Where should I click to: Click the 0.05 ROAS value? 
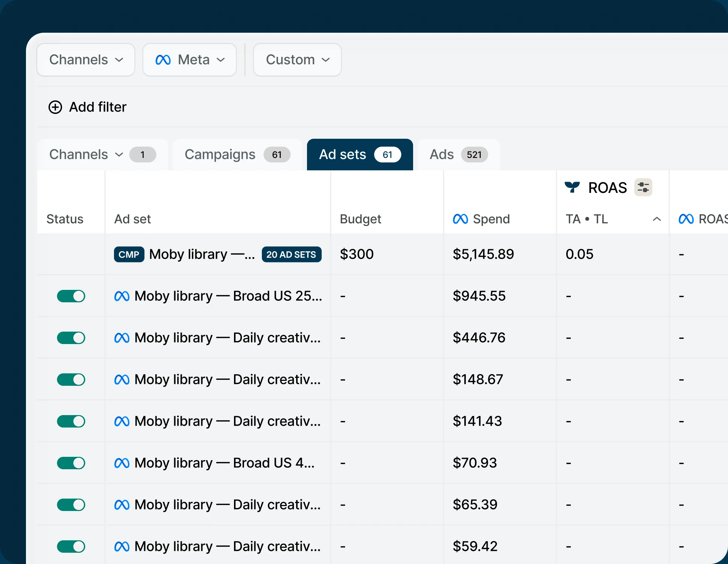point(579,255)
